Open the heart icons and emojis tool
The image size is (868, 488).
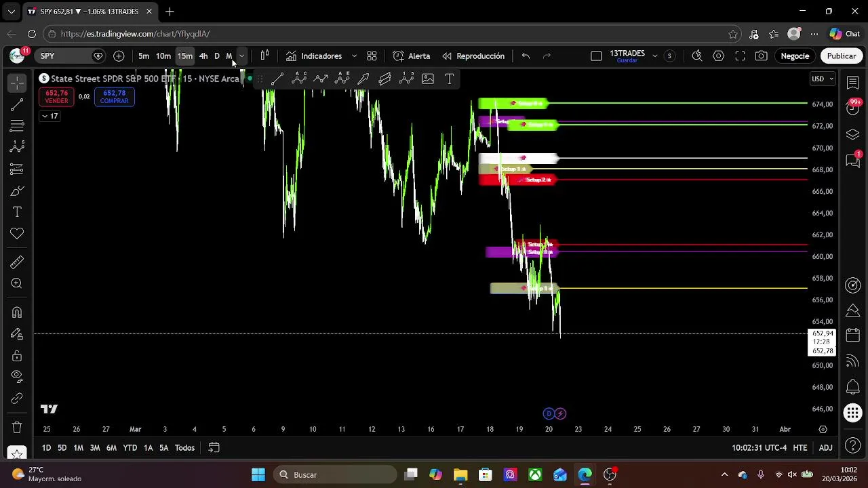(x=17, y=234)
